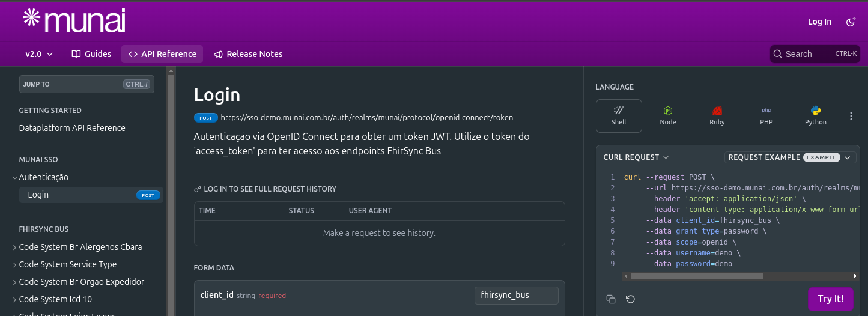Select Login POST sidebar item
The height and width of the screenshot is (316, 868).
pyautogui.click(x=91, y=195)
